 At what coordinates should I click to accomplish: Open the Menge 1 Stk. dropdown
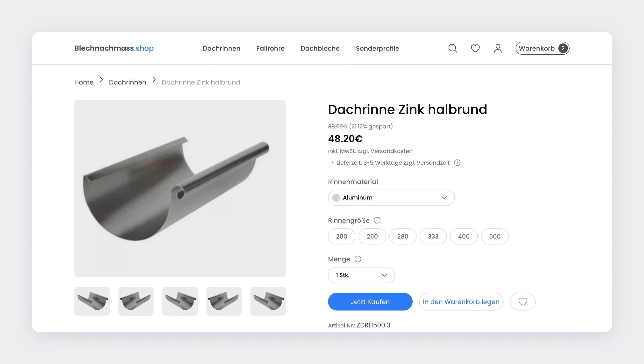click(361, 275)
